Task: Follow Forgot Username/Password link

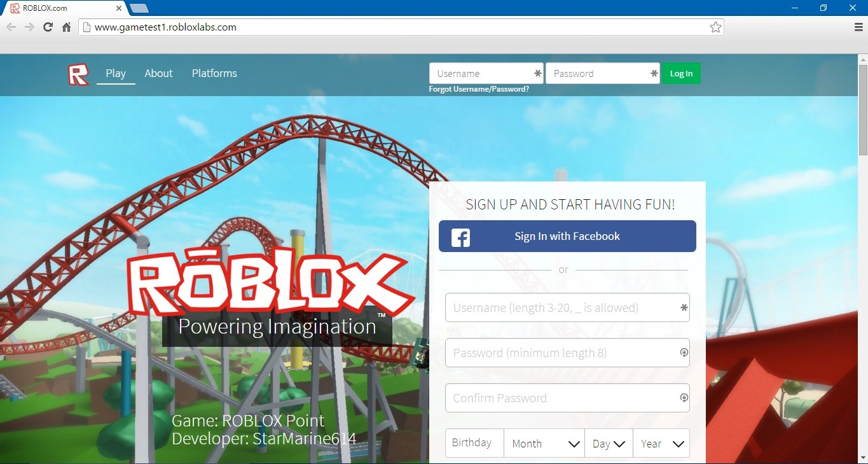Action: 479,89
